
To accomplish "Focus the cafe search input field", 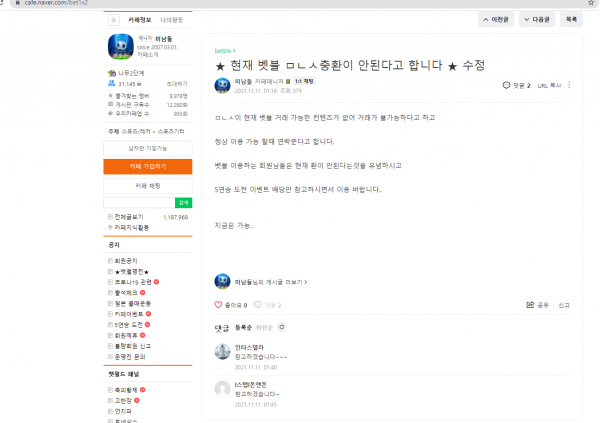I will coord(139,203).
